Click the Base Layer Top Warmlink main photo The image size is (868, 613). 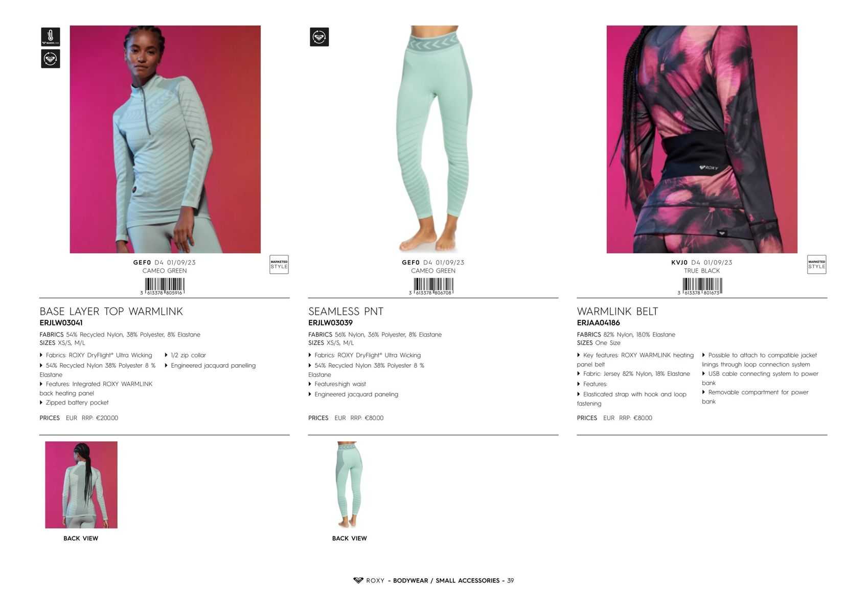165,139
